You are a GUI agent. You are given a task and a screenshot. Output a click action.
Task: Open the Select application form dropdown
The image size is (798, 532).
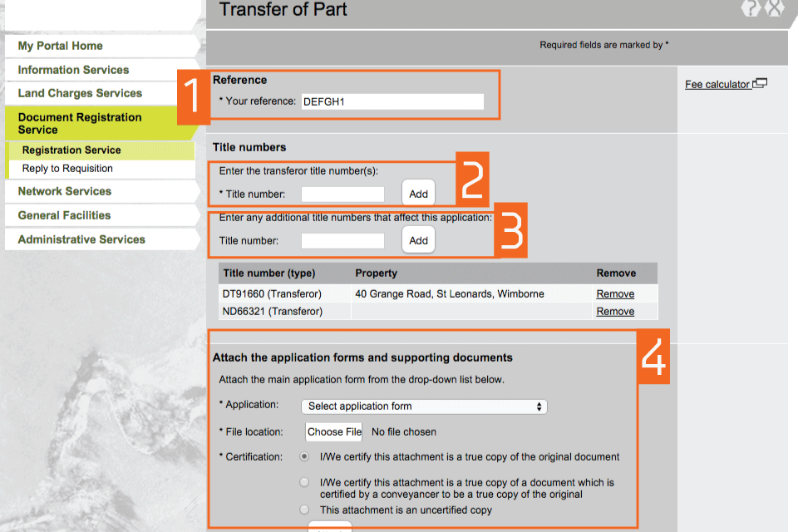click(424, 406)
